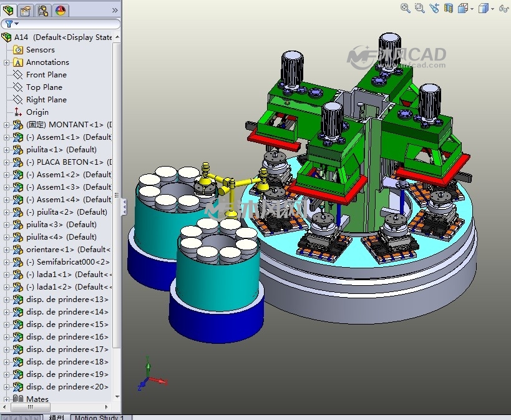Select the lada1<1> component
Viewport: 511px width, 420px height.
(69, 275)
